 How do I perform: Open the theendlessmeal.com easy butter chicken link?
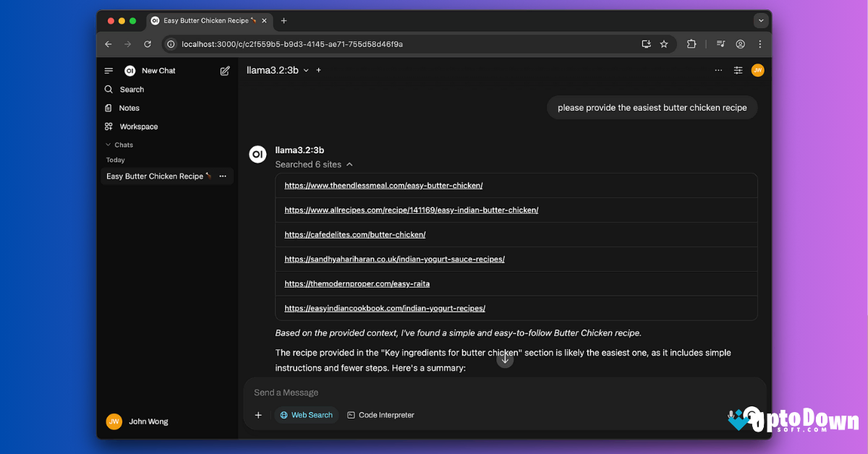click(383, 185)
